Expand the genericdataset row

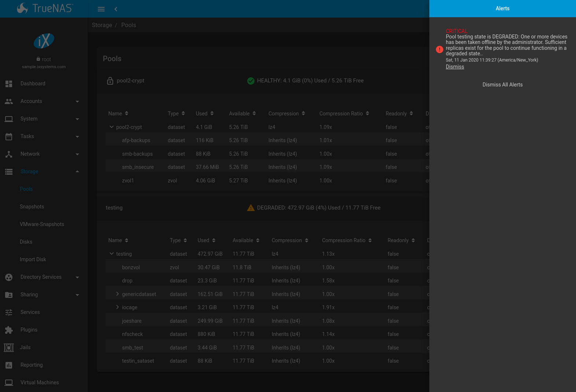click(117, 294)
